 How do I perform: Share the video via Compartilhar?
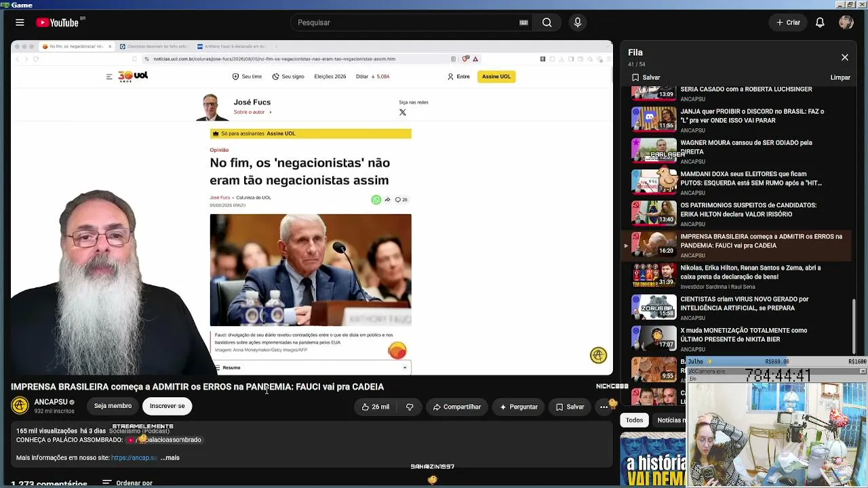coord(457,407)
